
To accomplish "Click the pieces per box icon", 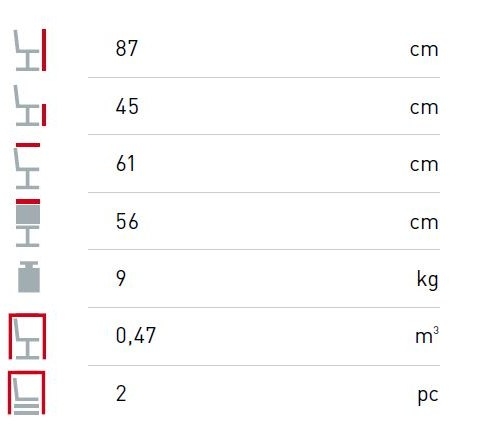I will 26,393.
